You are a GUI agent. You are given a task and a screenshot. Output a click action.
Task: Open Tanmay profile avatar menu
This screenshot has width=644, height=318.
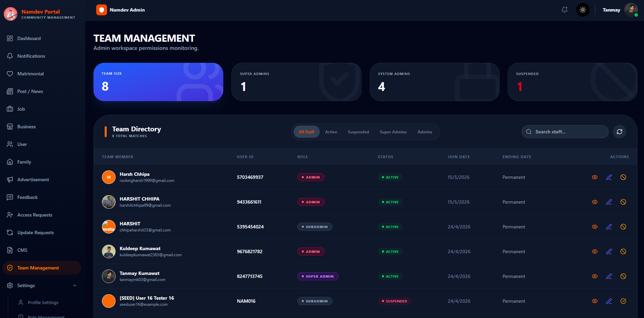[631, 10]
